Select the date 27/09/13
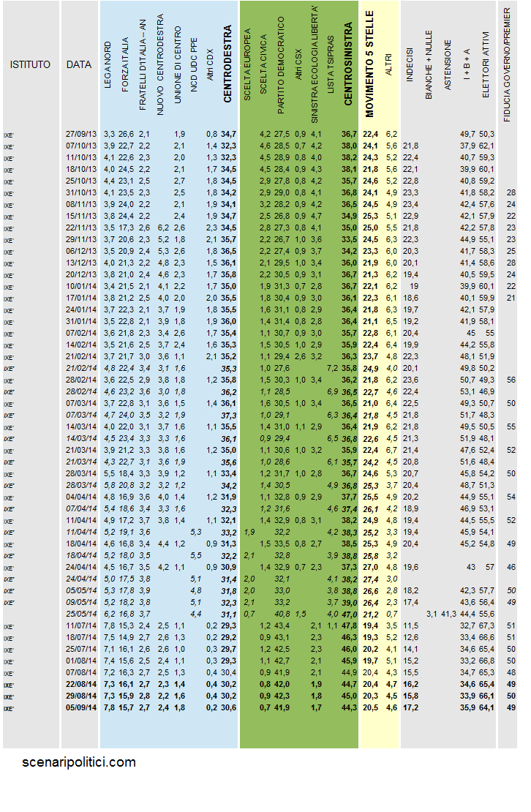Screen dimensions: 531x812 click(81, 134)
